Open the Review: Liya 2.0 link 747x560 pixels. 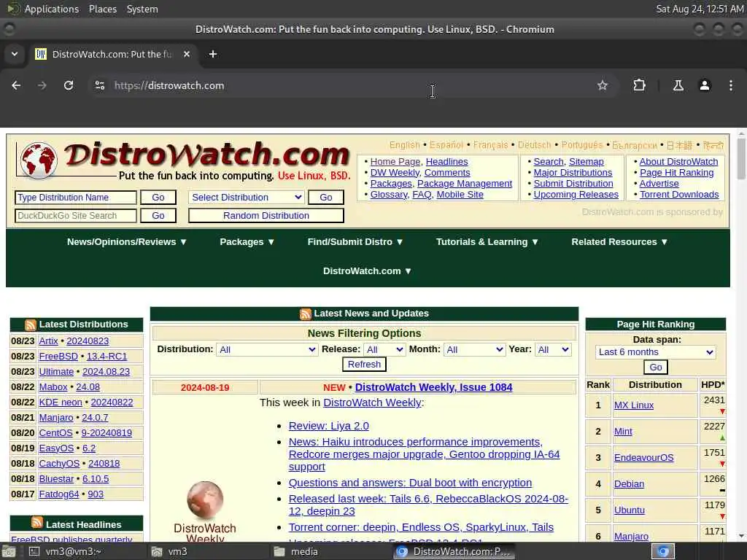329,426
